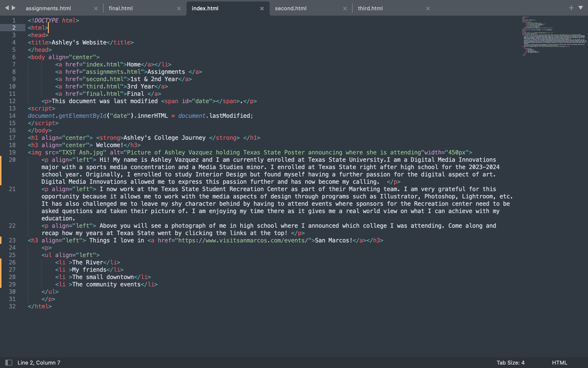Close the assignments.html tab
The height and width of the screenshot is (368, 588).
(x=96, y=9)
